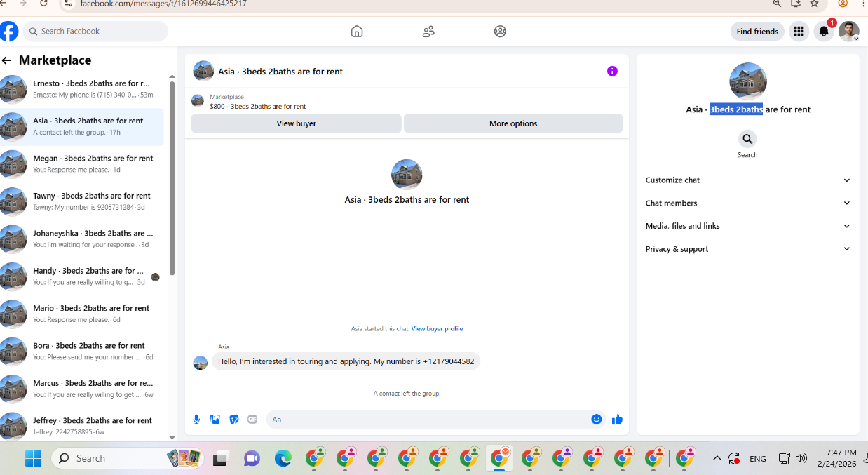Send a thumbs-up like
Screen dimensions: 868x475
coord(617,420)
